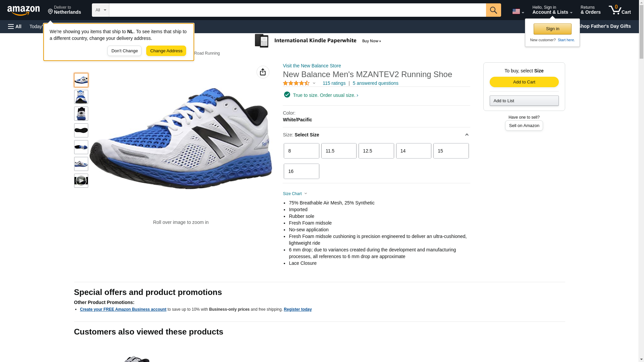The width and height of the screenshot is (644, 362).
Task: Open Returns & Orders
Action: [x=590, y=10]
